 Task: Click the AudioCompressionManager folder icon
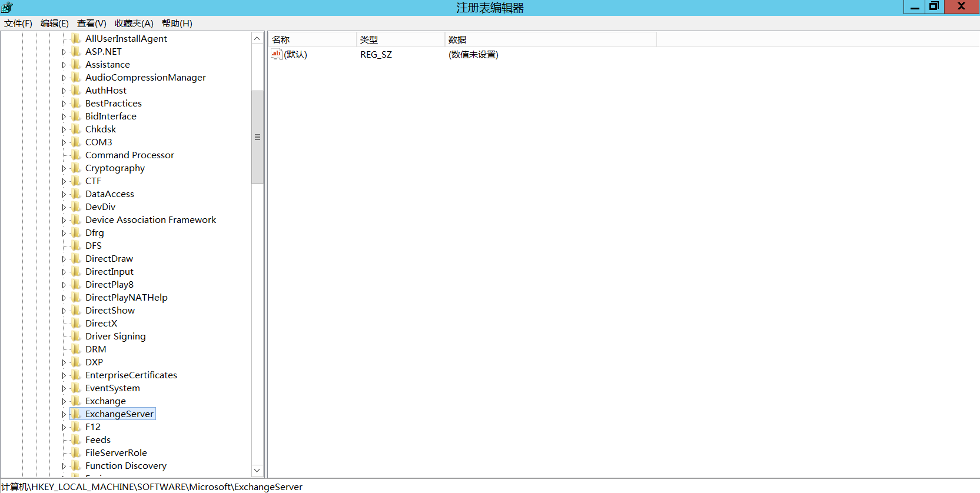(x=77, y=78)
